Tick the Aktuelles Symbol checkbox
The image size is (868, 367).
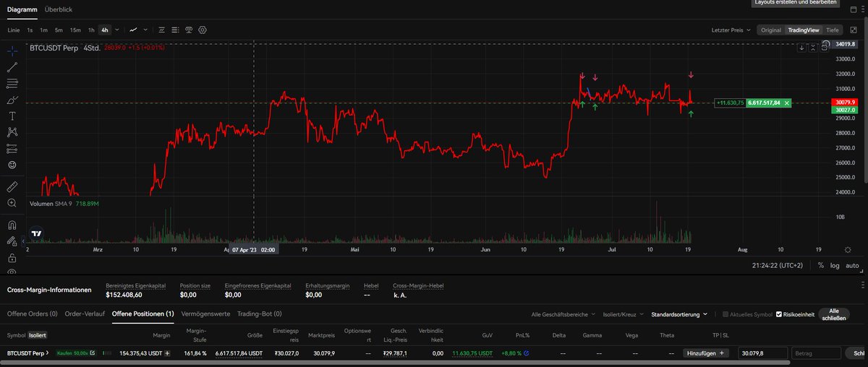tap(726, 314)
